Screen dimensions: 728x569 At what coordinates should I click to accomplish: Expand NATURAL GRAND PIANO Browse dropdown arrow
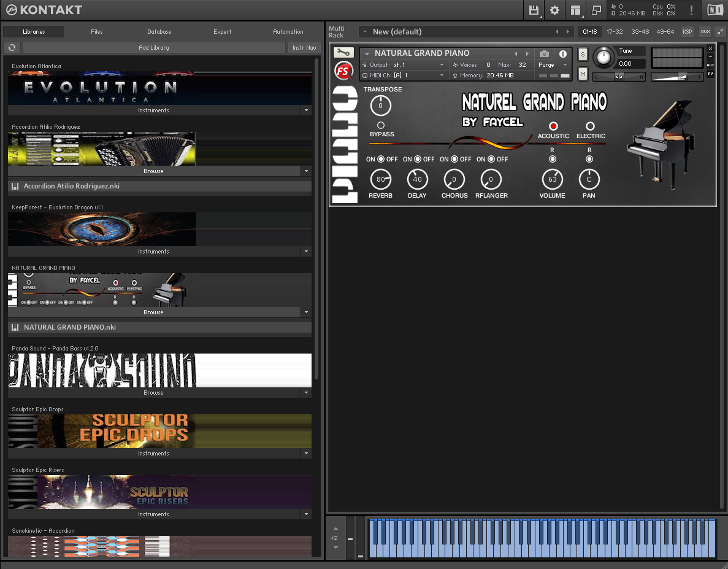pyautogui.click(x=306, y=312)
